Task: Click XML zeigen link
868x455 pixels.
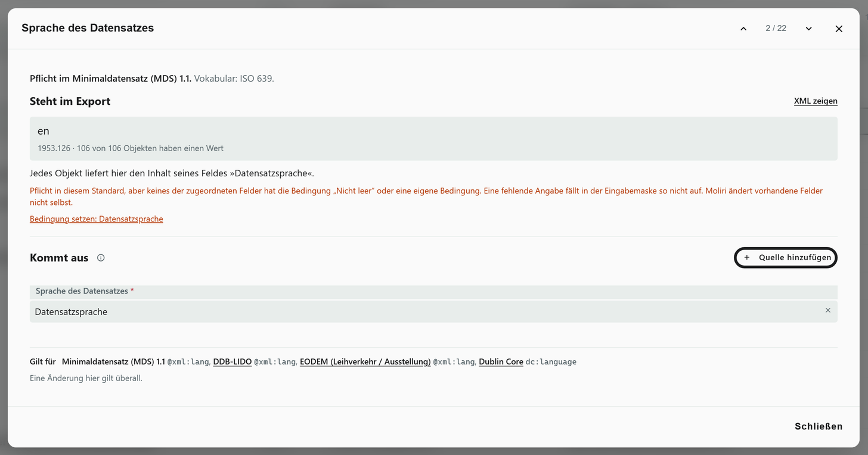Action: [816, 101]
